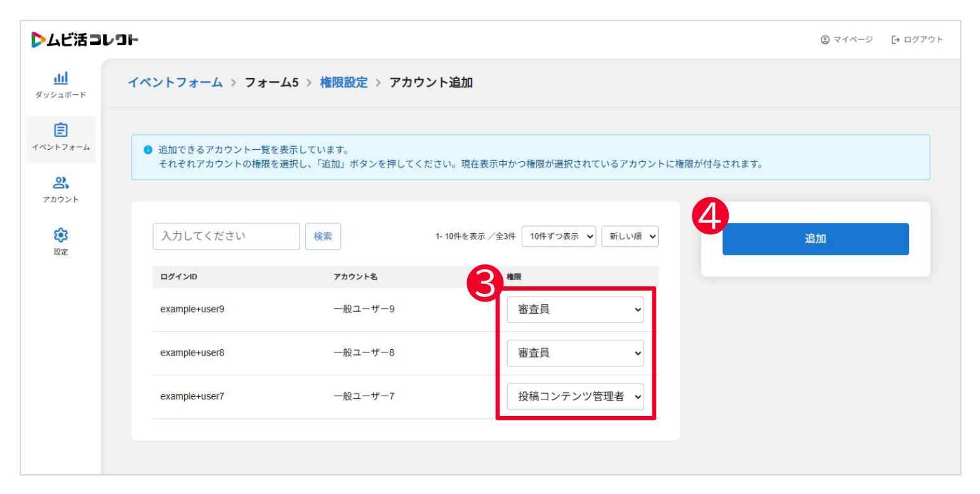Image resolution: width=980 pixels, height=494 pixels.
Task: Click the アカウント名 column header
Action: point(355,277)
